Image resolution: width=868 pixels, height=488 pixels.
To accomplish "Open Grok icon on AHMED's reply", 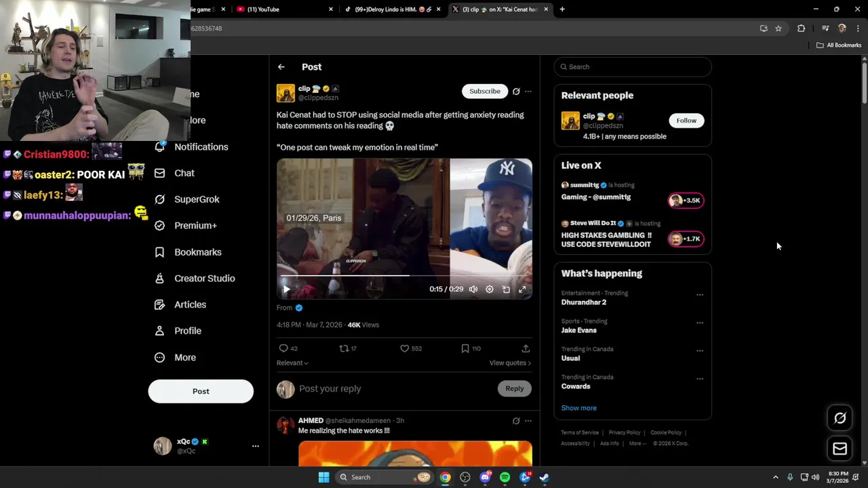I will (516, 421).
